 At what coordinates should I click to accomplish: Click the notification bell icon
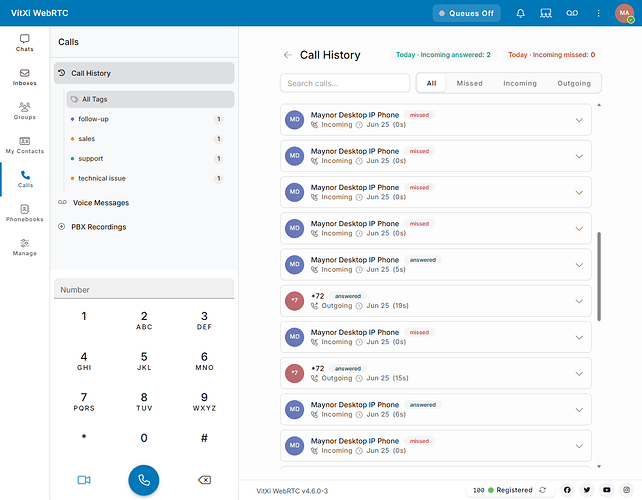520,14
